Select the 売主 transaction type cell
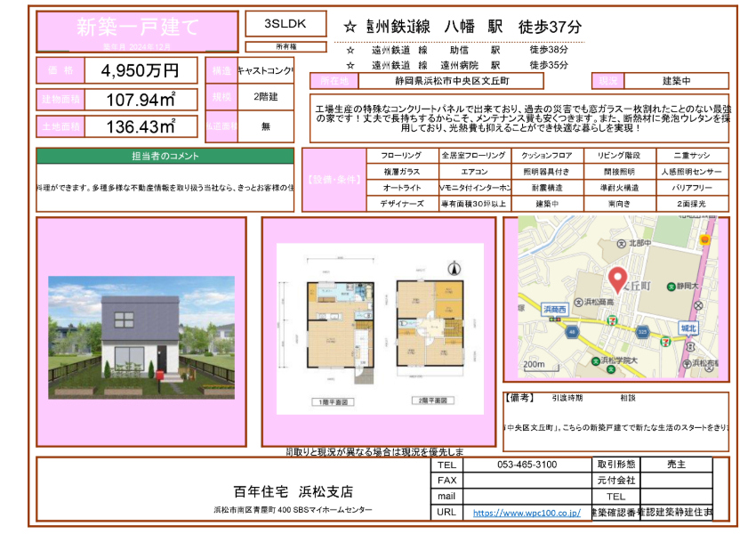The width and height of the screenshot is (756, 534). point(676,465)
